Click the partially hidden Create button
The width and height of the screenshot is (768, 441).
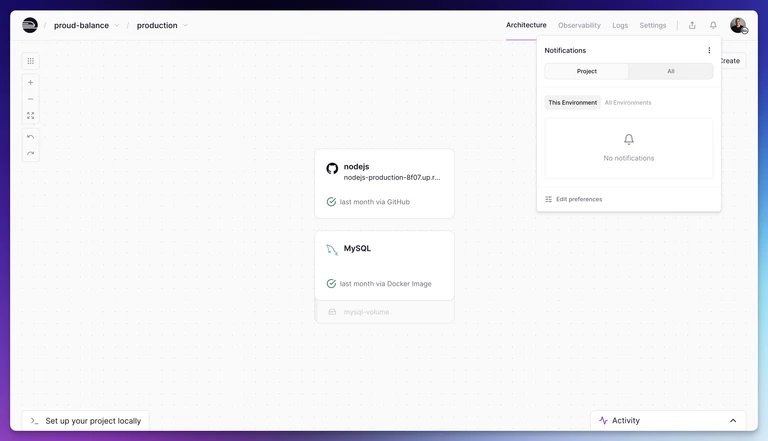(733, 61)
